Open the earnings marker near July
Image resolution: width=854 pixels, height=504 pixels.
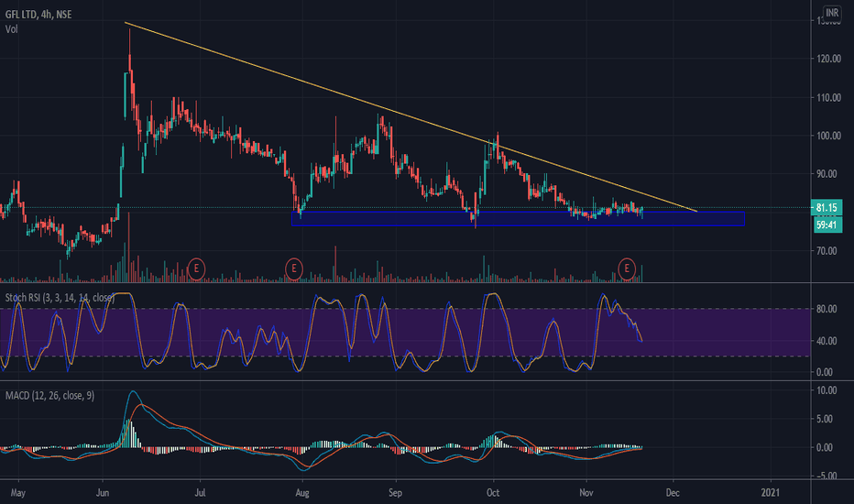coord(196,268)
